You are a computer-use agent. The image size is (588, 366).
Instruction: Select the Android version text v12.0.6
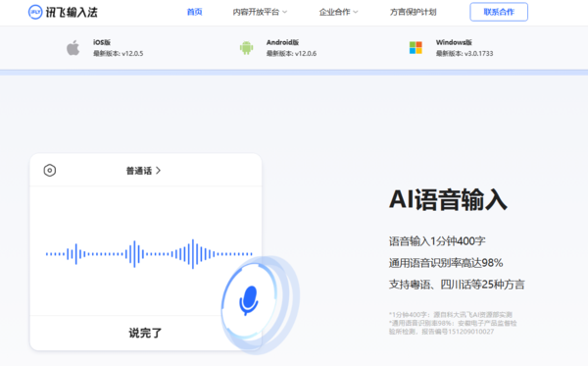click(x=306, y=54)
